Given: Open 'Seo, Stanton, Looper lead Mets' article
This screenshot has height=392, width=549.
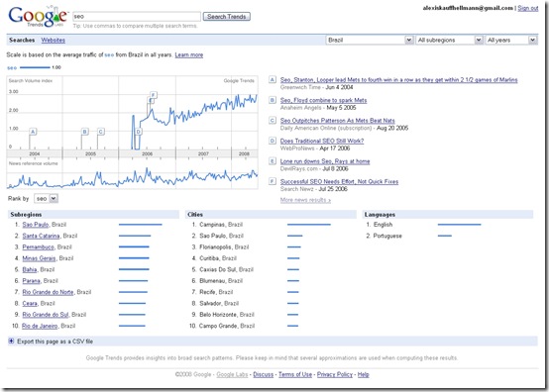Looking at the screenshot, I should [x=398, y=80].
